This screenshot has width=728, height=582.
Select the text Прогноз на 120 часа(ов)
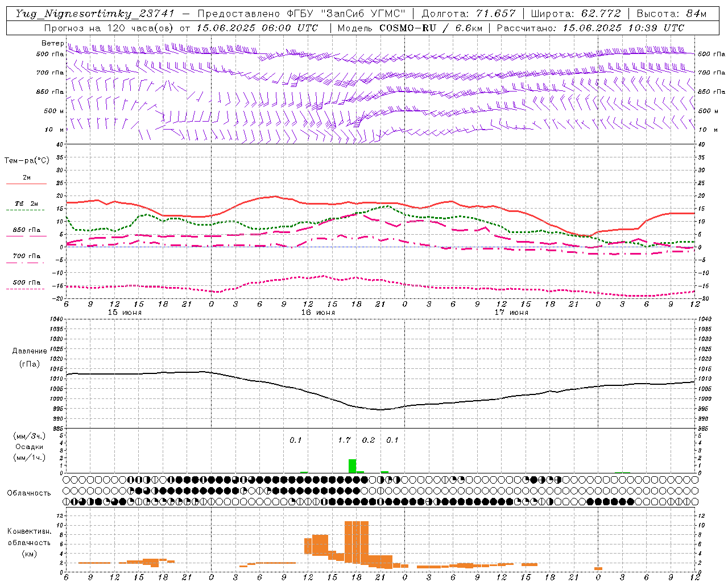click(x=109, y=28)
